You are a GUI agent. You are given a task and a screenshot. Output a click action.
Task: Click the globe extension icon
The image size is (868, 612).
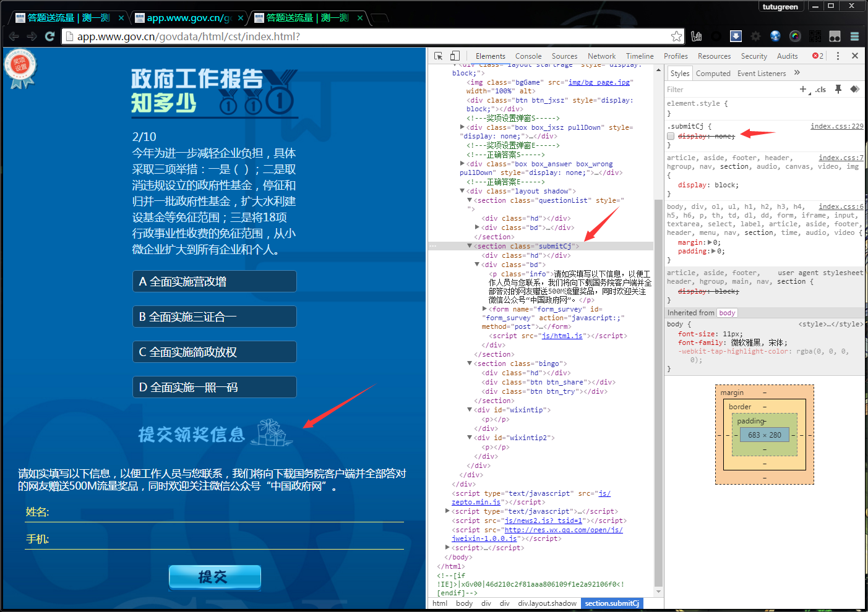775,36
